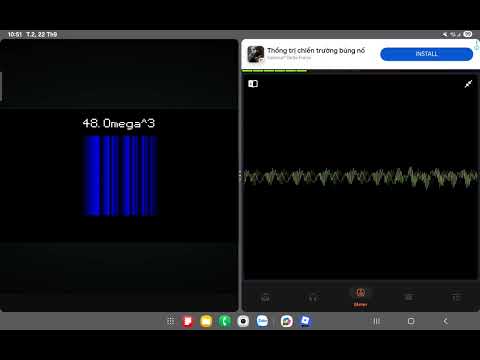Tap the Back navigation button
Image resolution: width=480 pixels, height=360 pixels.
(446, 321)
